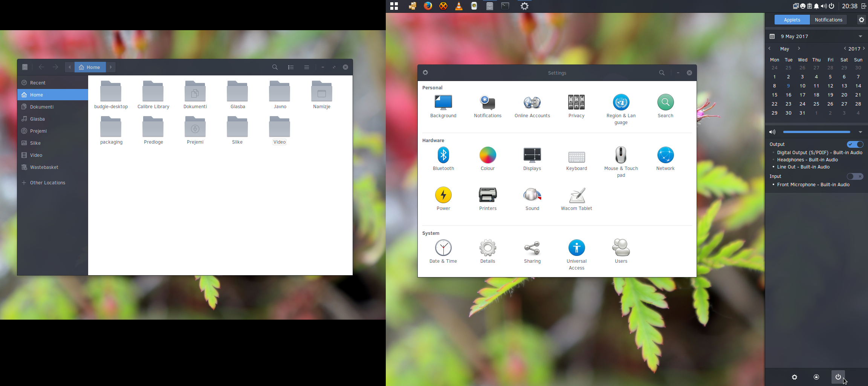Select Recent in file manager sidebar
The height and width of the screenshot is (386, 868).
(53, 83)
